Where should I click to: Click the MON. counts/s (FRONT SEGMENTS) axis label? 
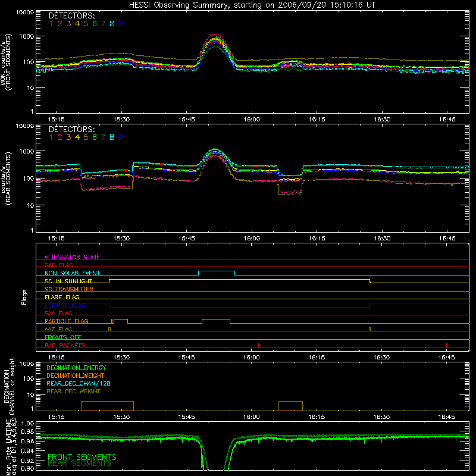pyautogui.click(x=6, y=62)
